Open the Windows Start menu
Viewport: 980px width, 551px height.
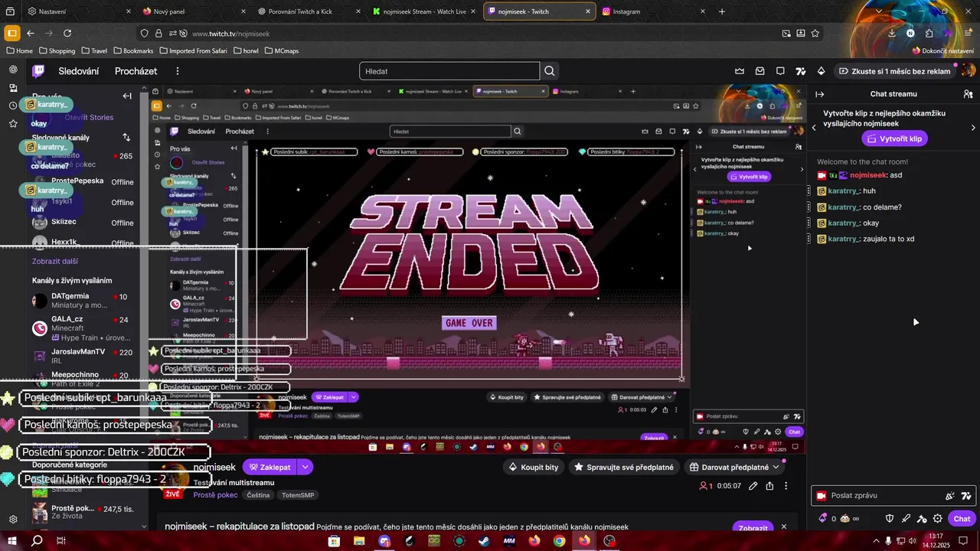(x=13, y=541)
